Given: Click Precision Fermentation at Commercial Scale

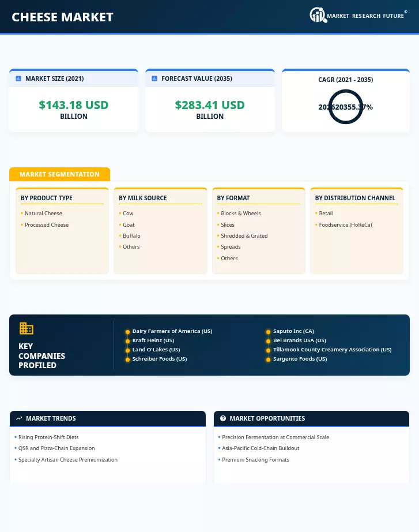Looking at the screenshot, I should 275,437.
